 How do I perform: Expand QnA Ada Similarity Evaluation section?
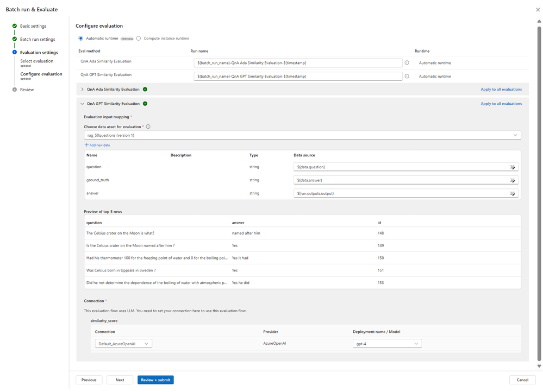tap(82, 89)
